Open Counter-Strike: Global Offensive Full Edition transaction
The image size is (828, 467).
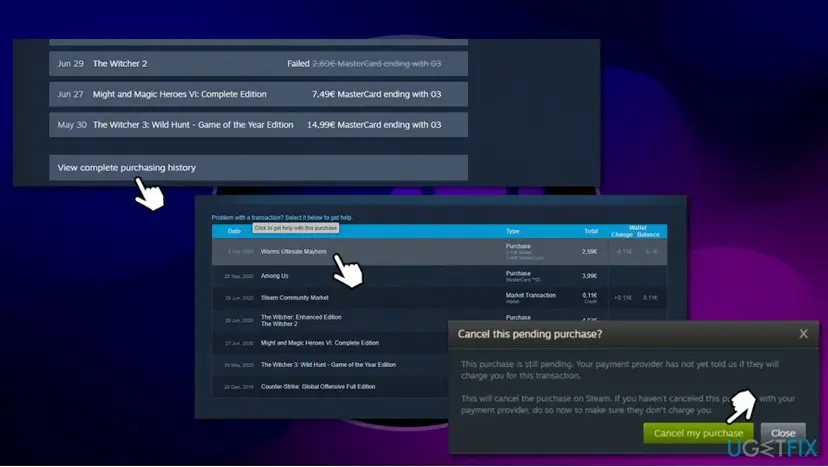pyautogui.click(x=318, y=386)
